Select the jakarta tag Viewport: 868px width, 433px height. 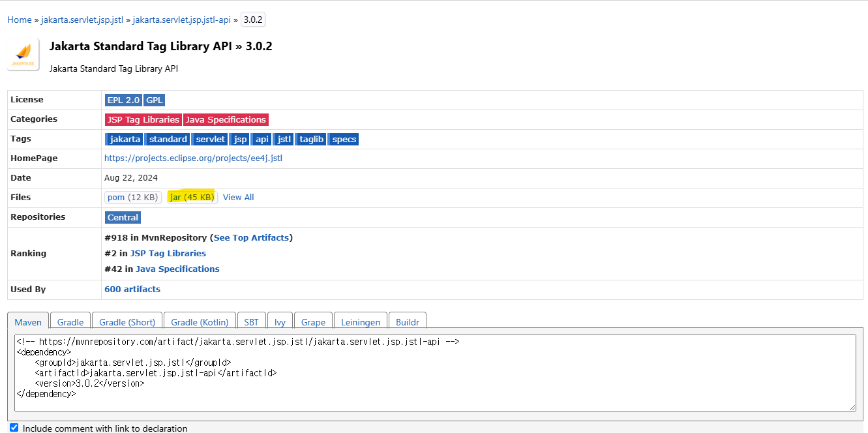pyautogui.click(x=124, y=139)
